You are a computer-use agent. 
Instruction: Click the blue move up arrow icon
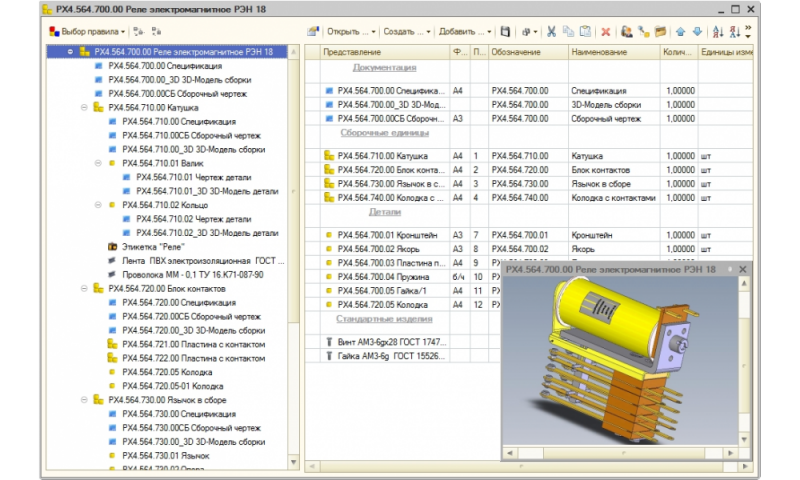coord(682,32)
